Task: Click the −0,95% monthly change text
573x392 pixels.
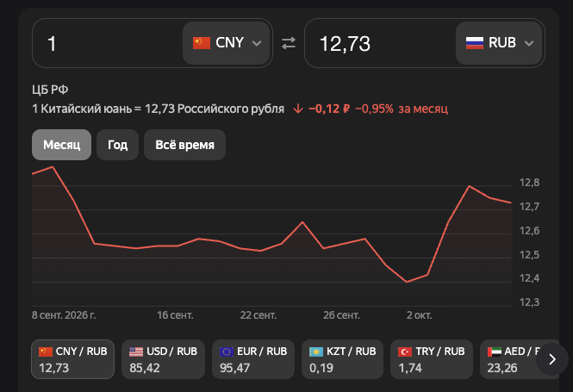Action: (x=374, y=109)
